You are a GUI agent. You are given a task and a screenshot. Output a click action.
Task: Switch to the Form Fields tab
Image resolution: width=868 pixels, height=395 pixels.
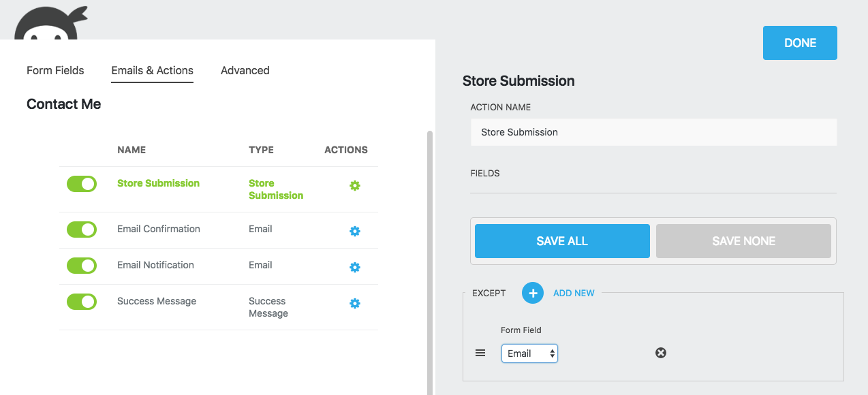click(x=55, y=70)
